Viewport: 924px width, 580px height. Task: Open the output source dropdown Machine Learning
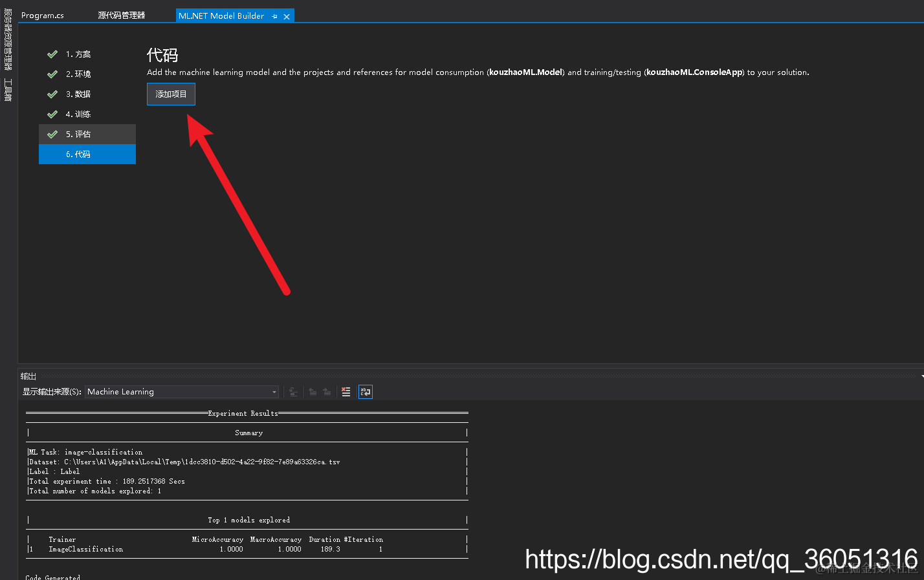pyautogui.click(x=182, y=392)
